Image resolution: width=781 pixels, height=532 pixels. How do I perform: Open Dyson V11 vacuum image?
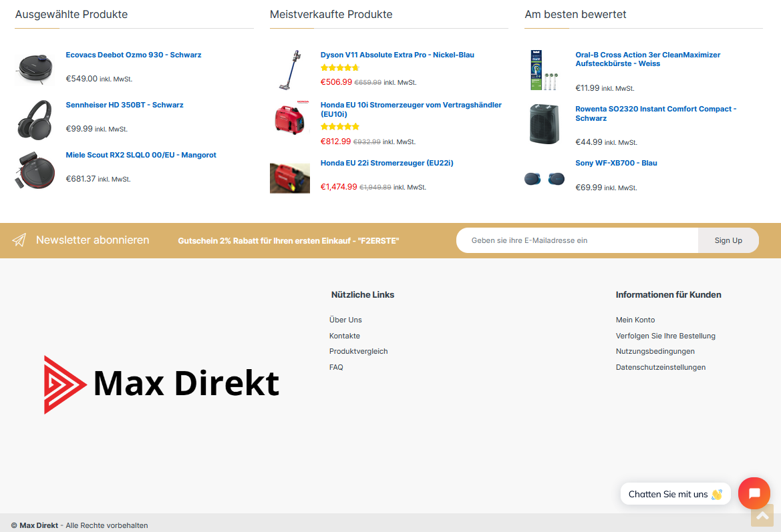[290, 70]
